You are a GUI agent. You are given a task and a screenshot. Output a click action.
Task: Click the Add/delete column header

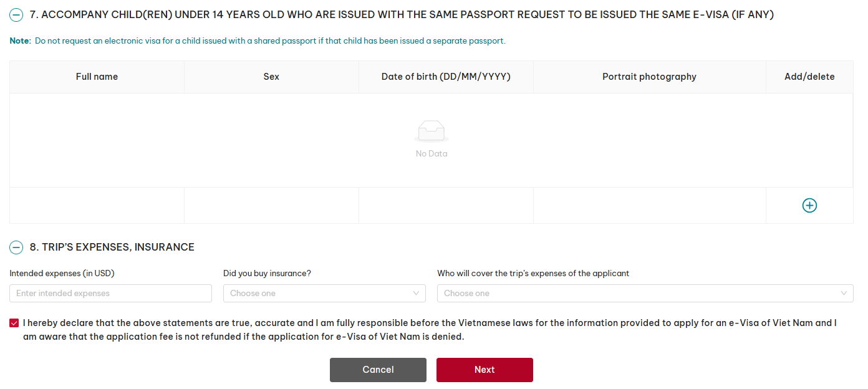pos(809,77)
